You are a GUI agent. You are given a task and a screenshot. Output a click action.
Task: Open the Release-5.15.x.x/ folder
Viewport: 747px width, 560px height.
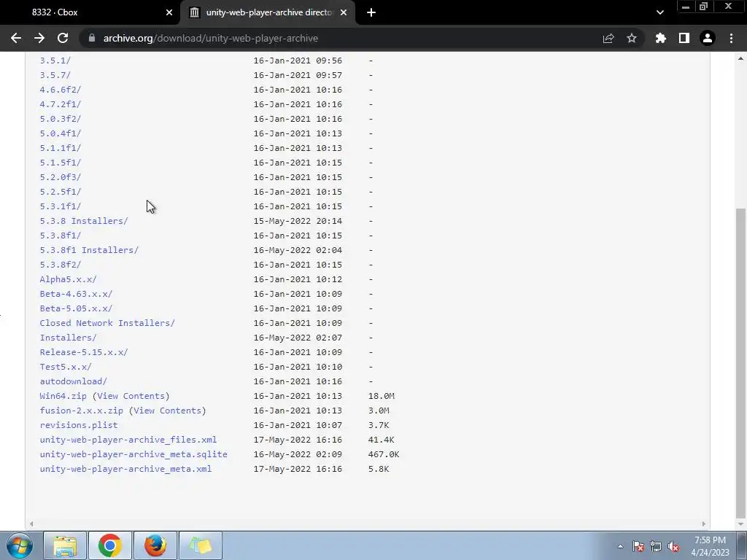pos(84,352)
